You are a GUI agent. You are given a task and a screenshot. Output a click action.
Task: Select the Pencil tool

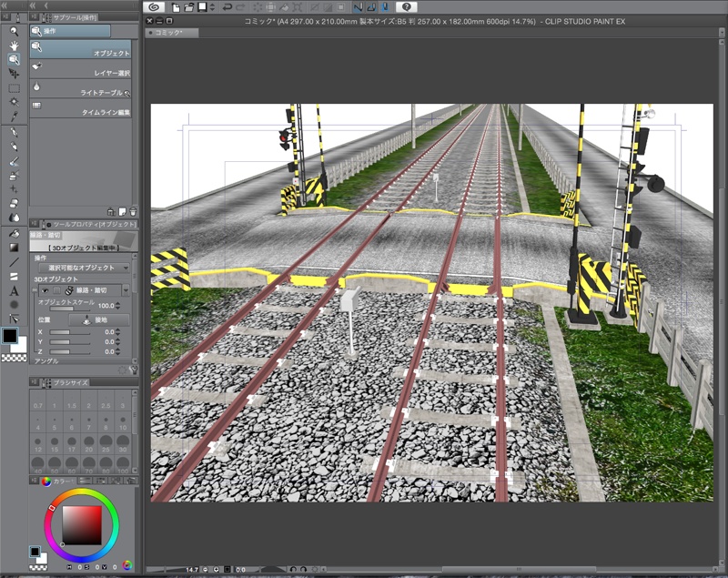click(x=14, y=147)
